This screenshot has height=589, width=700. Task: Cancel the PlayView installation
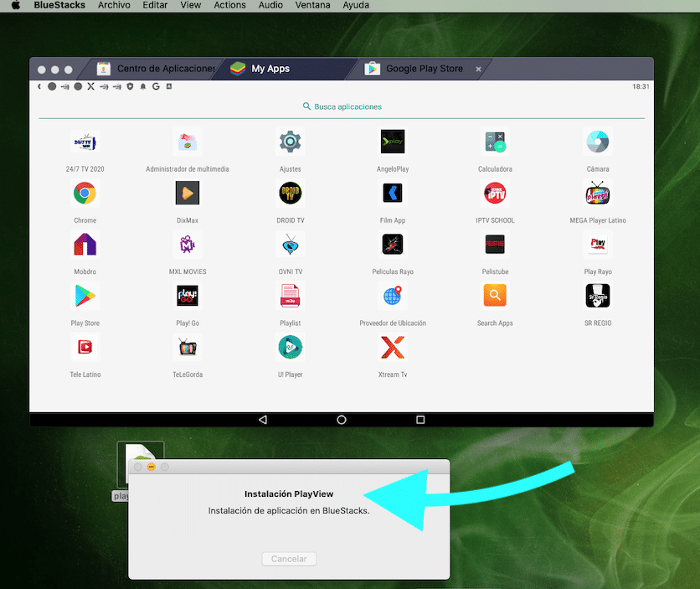pyautogui.click(x=289, y=559)
